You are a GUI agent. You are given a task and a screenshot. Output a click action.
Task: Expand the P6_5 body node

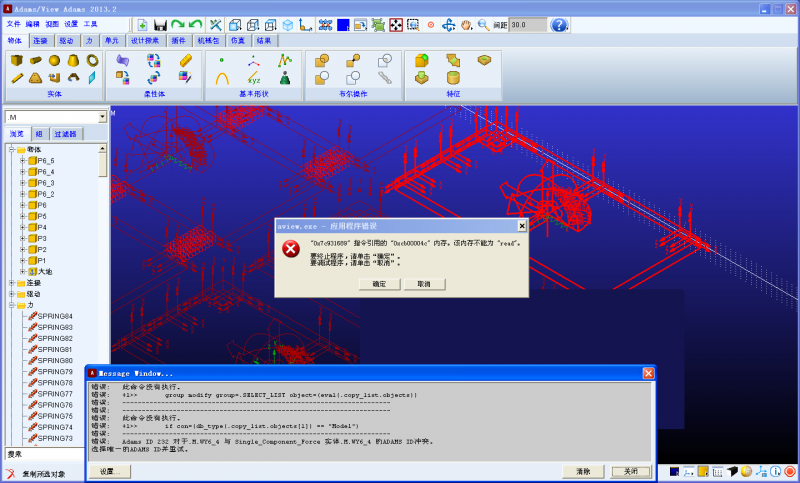coord(23,161)
